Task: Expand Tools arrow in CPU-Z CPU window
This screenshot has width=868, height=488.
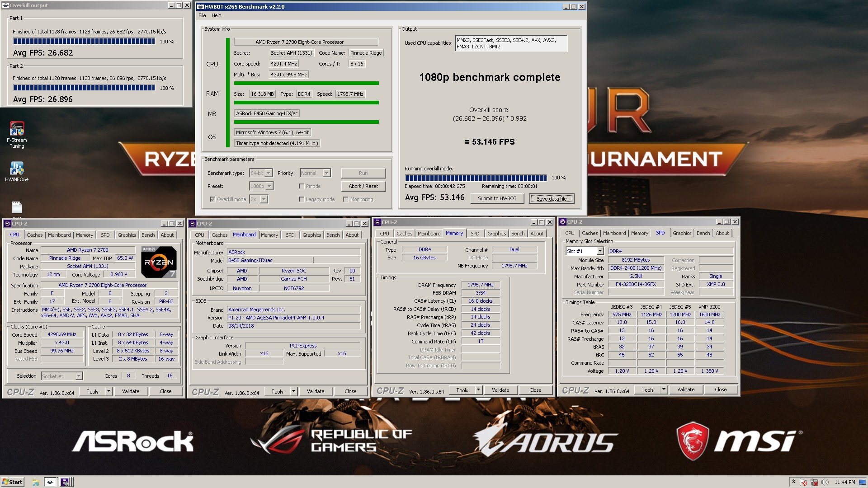Action: pos(108,391)
